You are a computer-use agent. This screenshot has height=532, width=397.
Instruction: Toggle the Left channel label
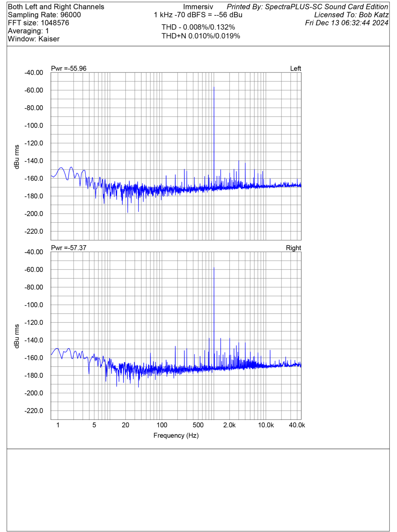point(296,68)
